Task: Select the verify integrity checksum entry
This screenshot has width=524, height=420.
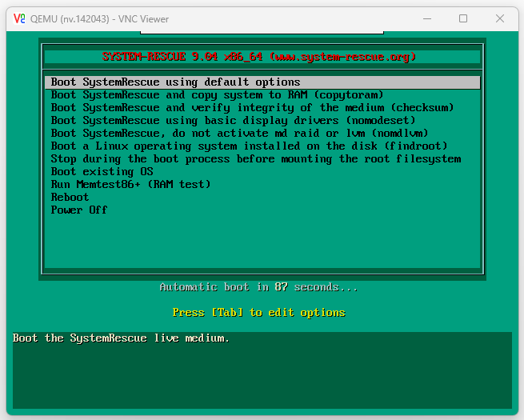Action: point(252,108)
